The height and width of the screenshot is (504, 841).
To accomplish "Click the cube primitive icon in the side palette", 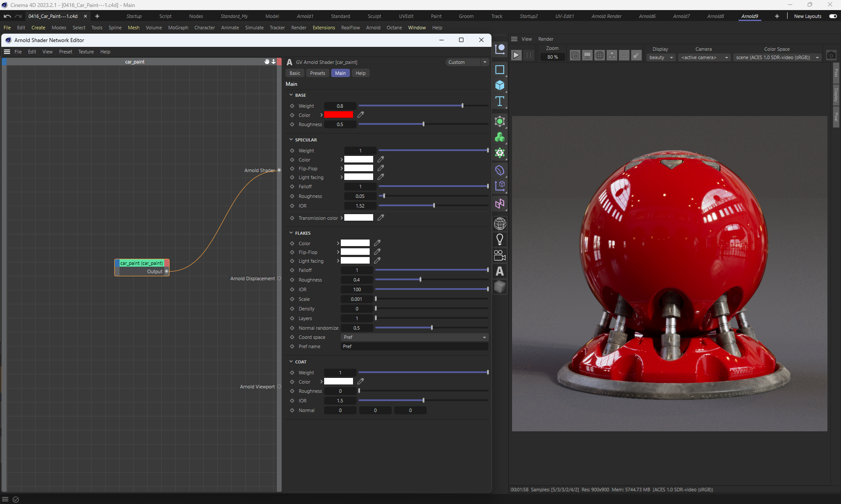I will [500, 85].
